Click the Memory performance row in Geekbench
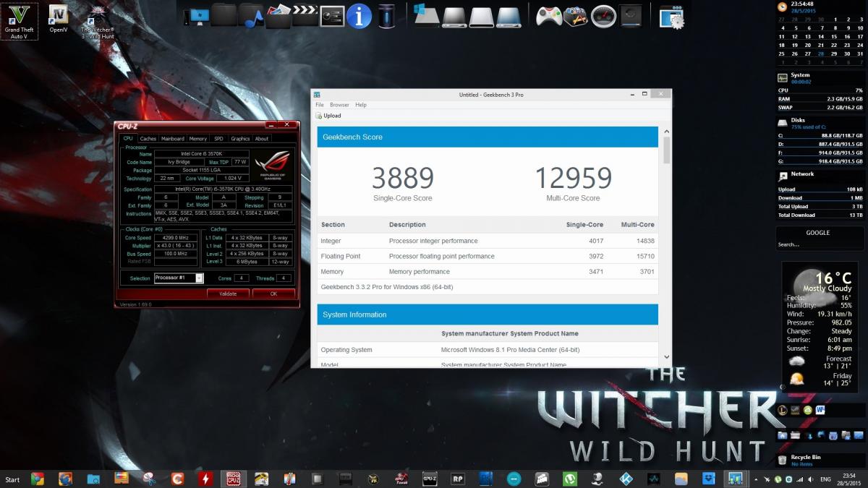868x488 pixels. 488,272
